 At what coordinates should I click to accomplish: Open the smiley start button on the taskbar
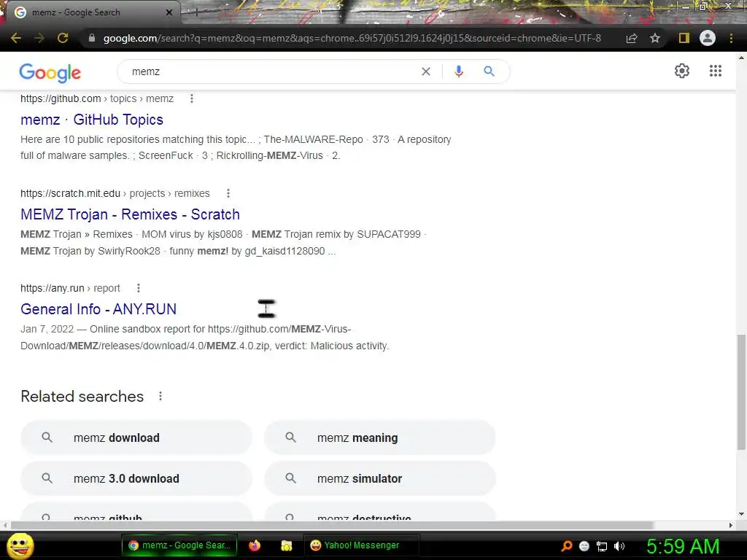pos(20,545)
